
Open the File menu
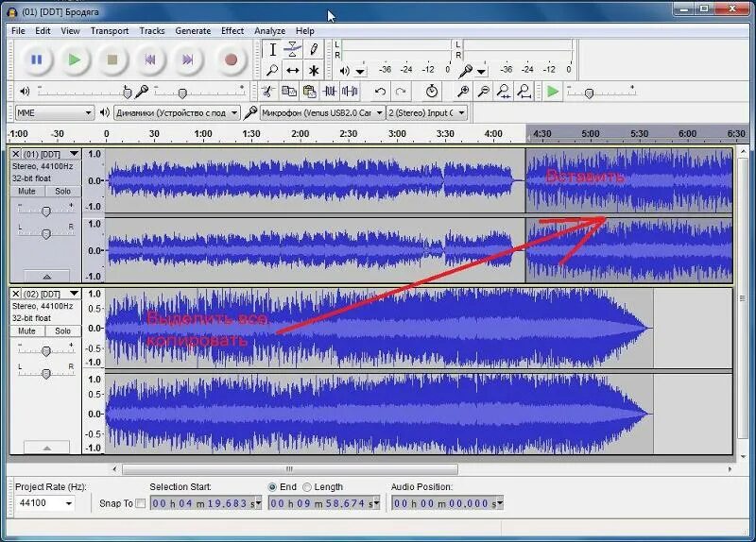click(18, 31)
